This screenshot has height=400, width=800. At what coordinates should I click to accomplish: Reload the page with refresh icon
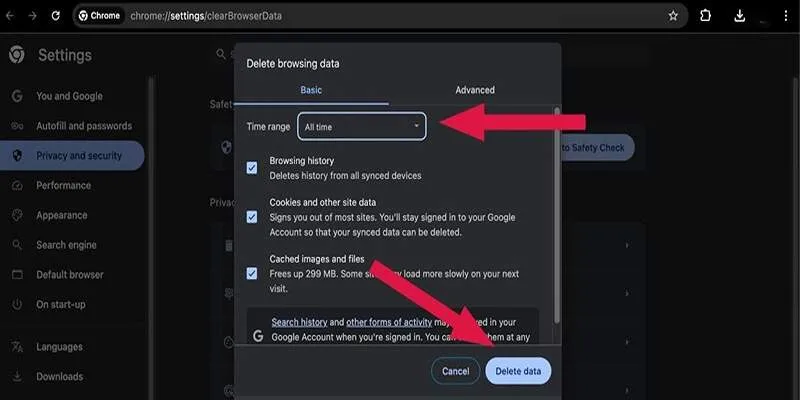point(56,16)
